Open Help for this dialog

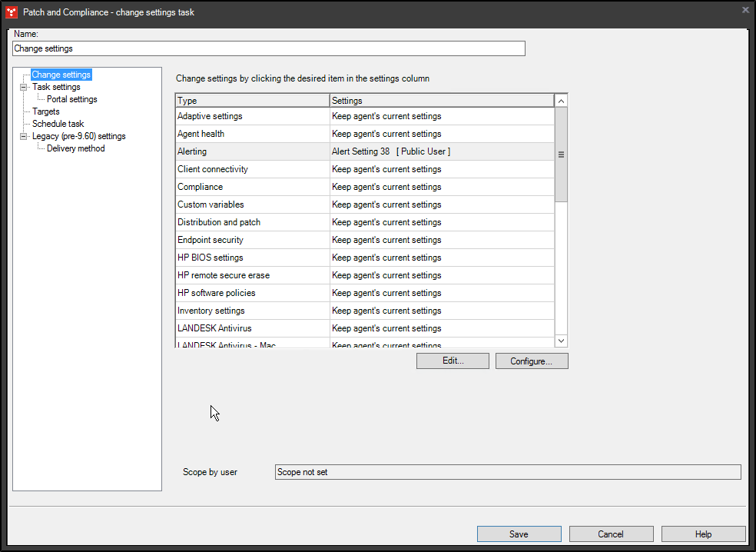[x=703, y=534]
